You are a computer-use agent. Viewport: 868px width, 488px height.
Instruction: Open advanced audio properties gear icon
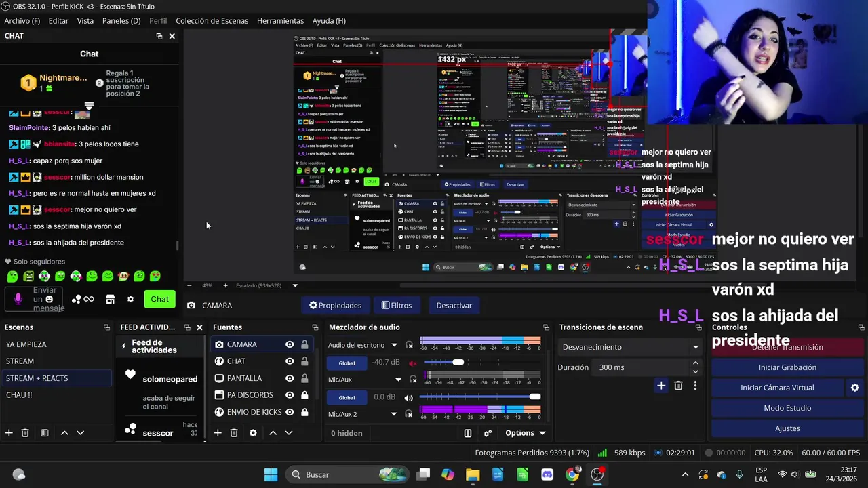point(488,433)
